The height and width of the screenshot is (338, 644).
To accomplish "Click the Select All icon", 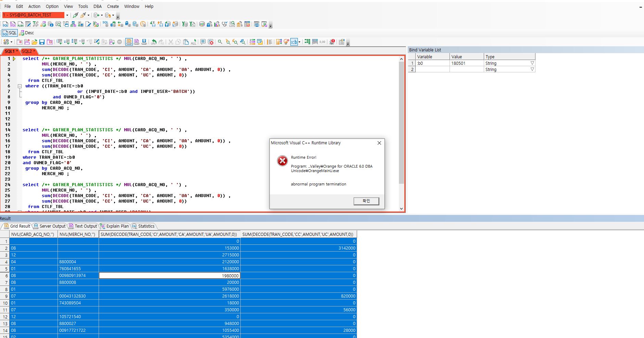I will tap(193, 42).
